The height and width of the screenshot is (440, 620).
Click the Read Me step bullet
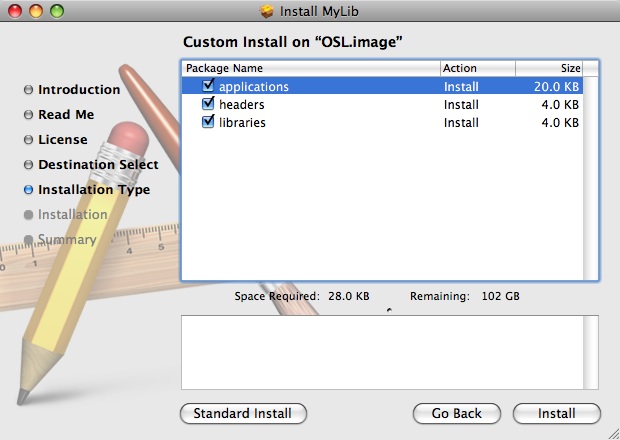pos(28,115)
